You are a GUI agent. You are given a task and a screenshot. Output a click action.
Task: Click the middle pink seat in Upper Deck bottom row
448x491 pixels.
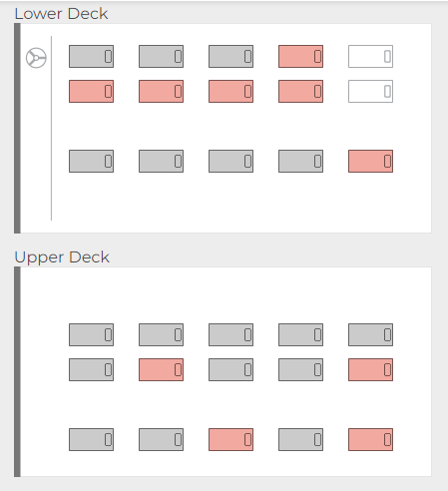coord(230,439)
